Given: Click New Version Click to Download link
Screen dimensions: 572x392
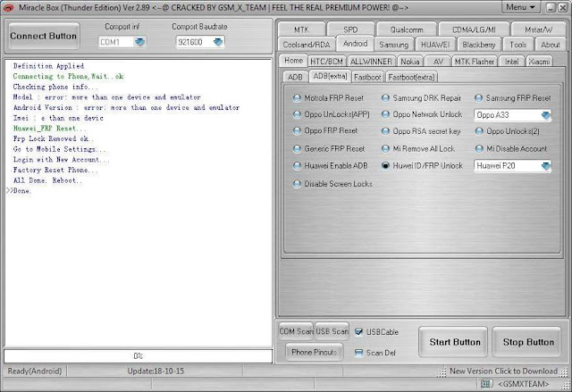Looking at the screenshot, I should pyautogui.click(x=503, y=371).
